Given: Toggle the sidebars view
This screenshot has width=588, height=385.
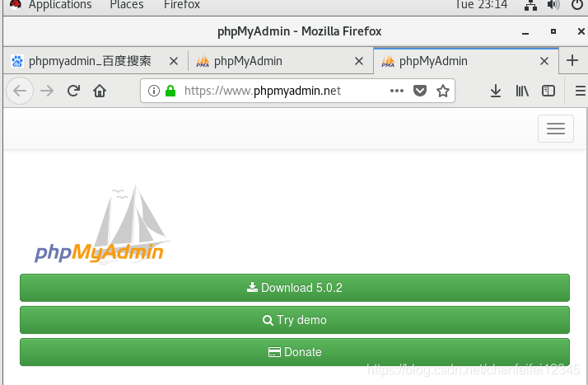Looking at the screenshot, I should [x=548, y=91].
